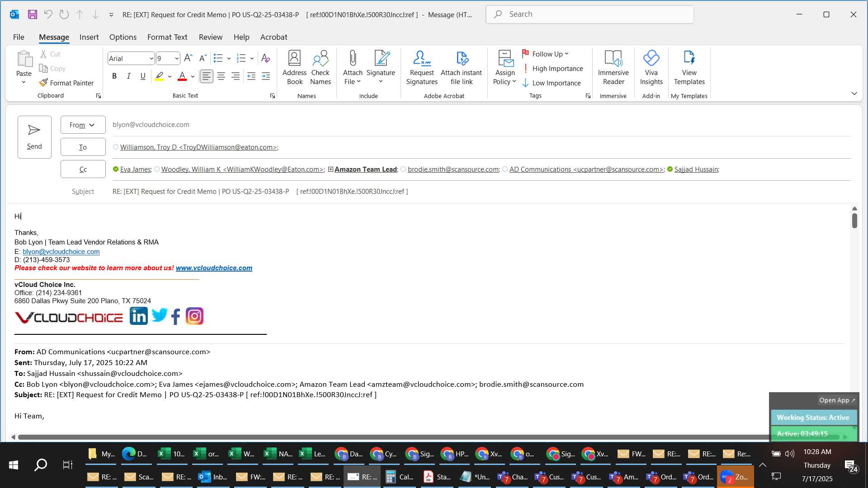Viewport: 868px width, 488px height.
Task: Toggle High Importance flag
Action: click(x=552, y=69)
